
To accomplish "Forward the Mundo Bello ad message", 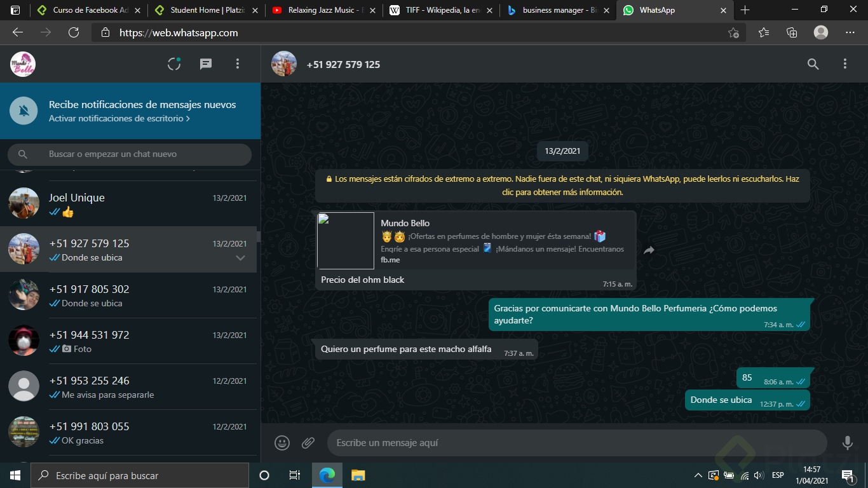I will (x=649, y=250).
